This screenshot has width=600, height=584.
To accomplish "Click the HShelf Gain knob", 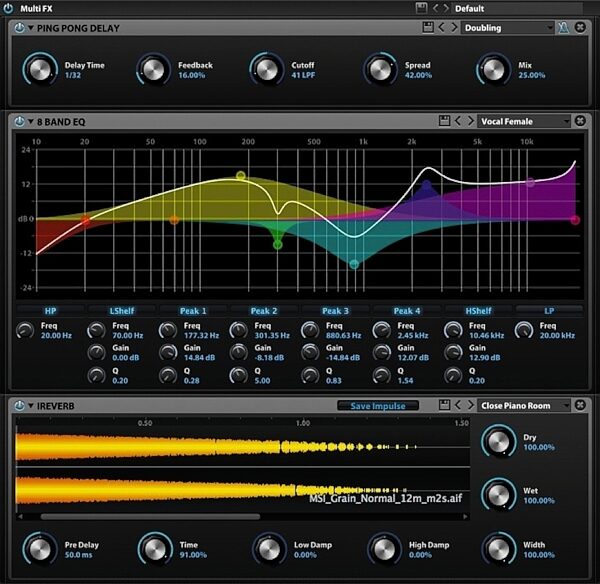I will [x=453, y=352].
